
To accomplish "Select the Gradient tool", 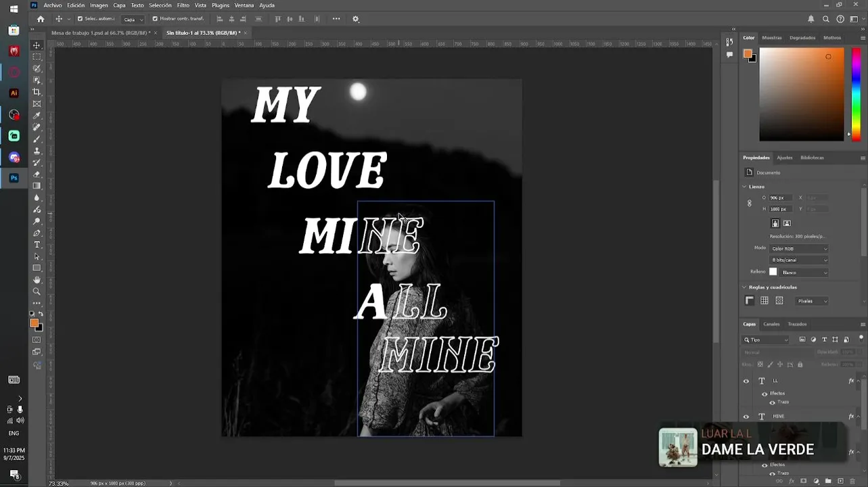I will point(37,186).
